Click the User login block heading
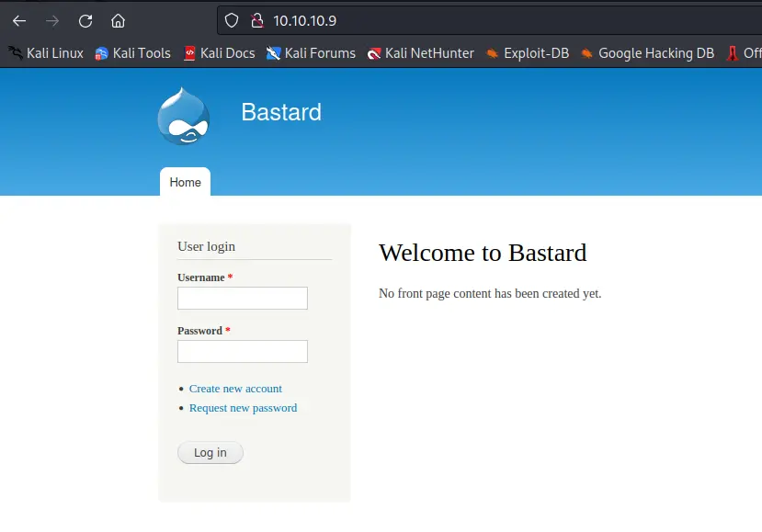This screenshot has width=762, height=532. [x=206, y=246]
